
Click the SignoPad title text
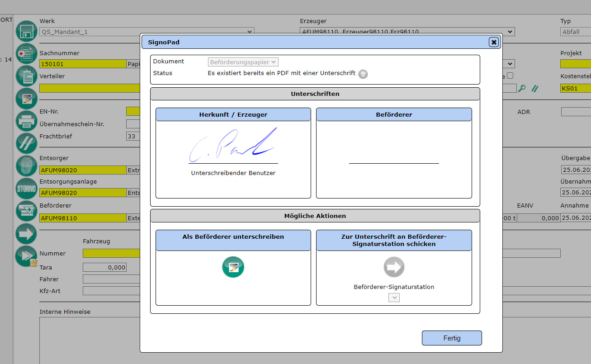163,42
